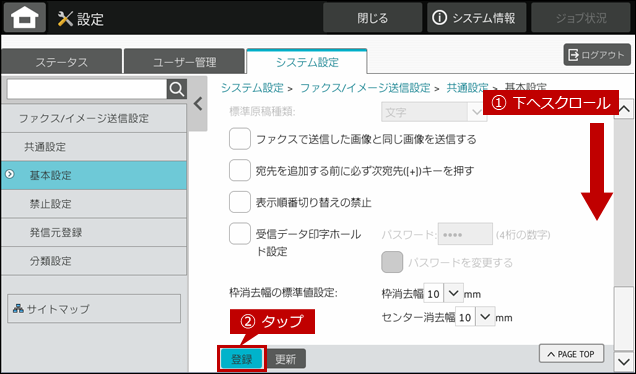Click 共通設定 breadcrumb link
This screenshot has height=374, width=636.
(467, 88)
